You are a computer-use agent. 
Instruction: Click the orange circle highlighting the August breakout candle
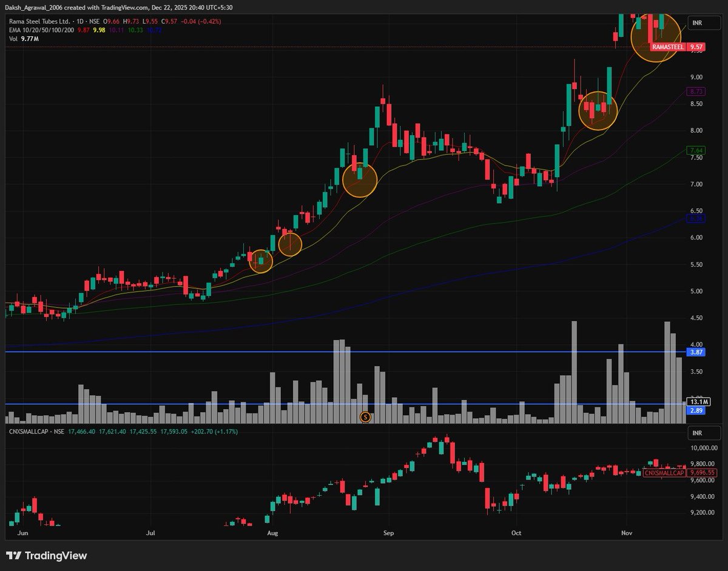360,180
